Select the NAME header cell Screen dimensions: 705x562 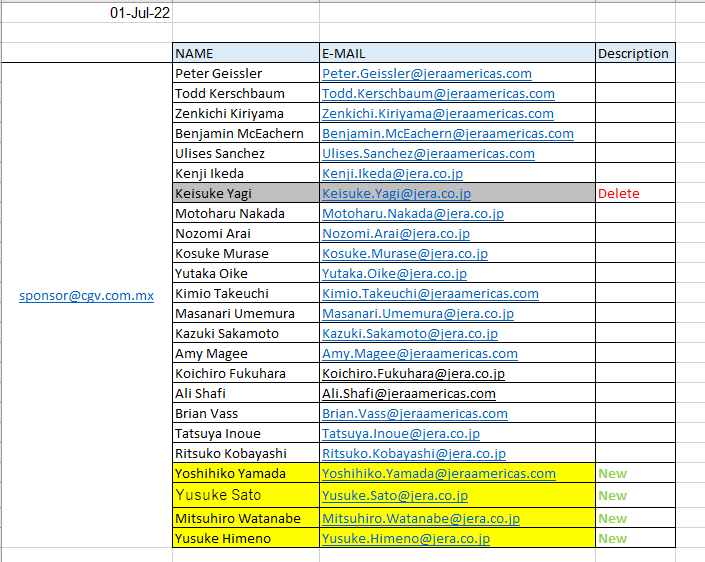pyautogui.click(x=246, y=53)
